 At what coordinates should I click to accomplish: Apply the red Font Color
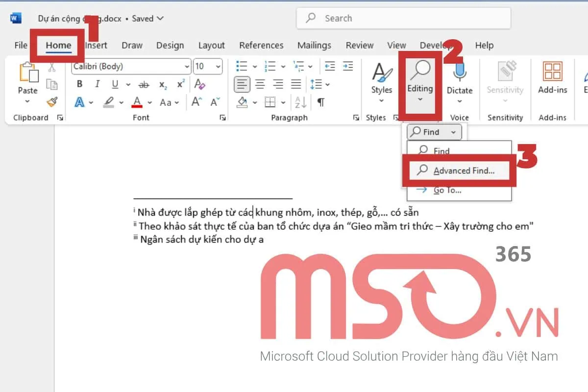(137, 102)
